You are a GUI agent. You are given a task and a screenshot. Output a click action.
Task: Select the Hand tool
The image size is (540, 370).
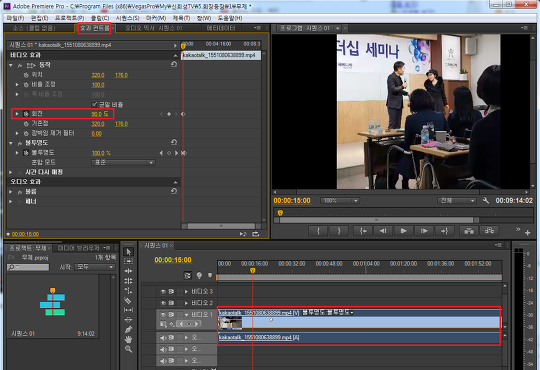[x=128, y=339]
